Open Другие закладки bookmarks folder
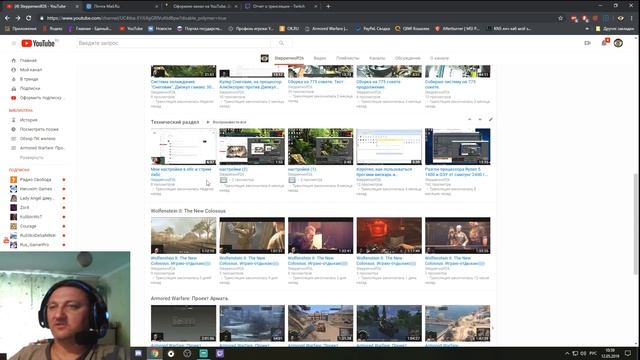This screenshot has height=360, width=640. coord(616,29)
